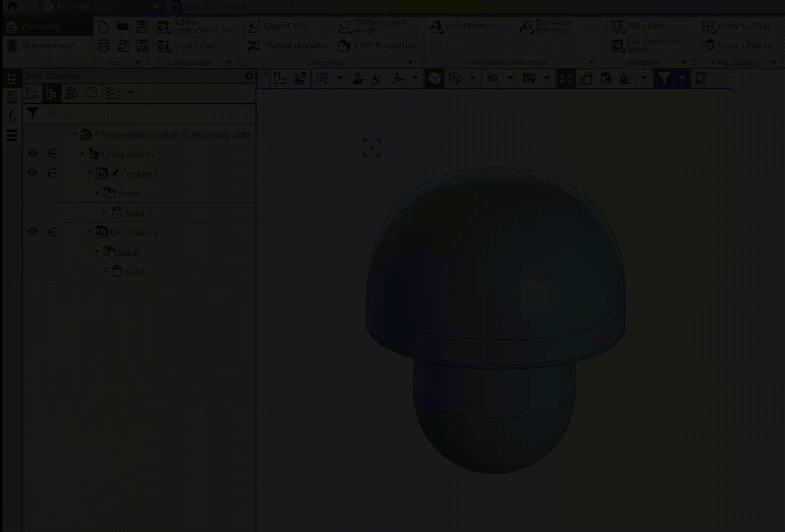Image resolution: width=785 pixels, height=532 pixels.
Task: Toggle visibility of Contact 2 component
Action: pyautogui.click(x=33, y=232)
